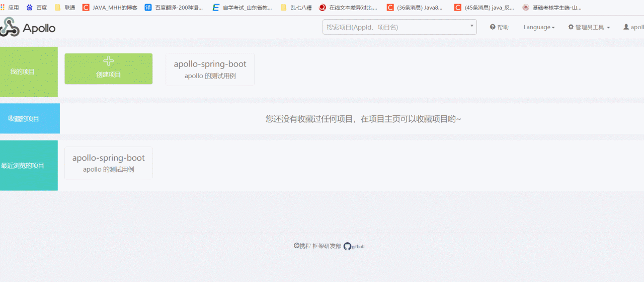Open apollo-spring-boot under 最近浏览的项目
The width and height of the screenshot is (644, 282).
[x=108, y=163]
